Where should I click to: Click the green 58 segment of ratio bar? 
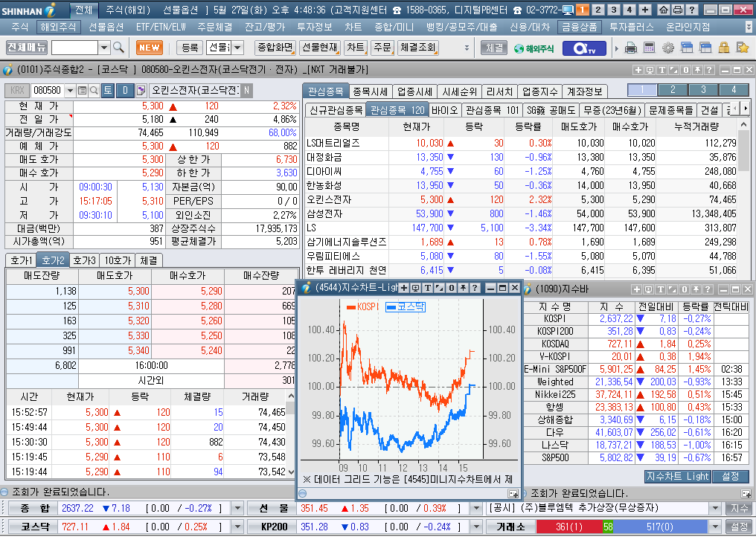607,527
